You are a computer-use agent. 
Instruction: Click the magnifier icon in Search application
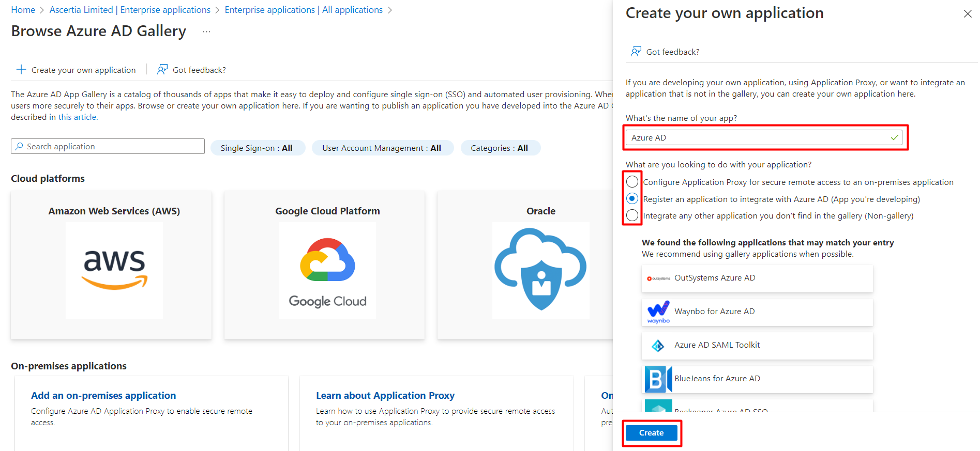coord(19,146)
